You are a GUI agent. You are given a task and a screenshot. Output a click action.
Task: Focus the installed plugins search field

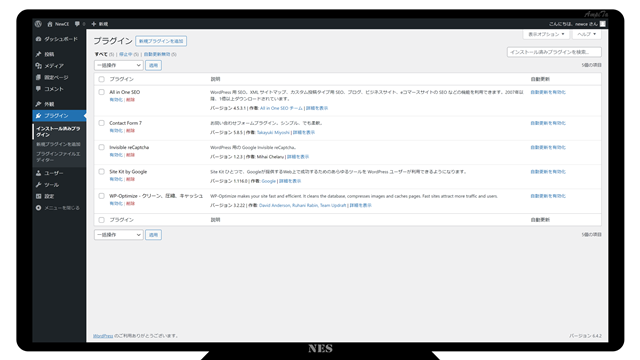pos(554,52)
